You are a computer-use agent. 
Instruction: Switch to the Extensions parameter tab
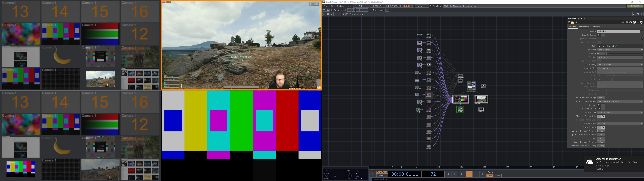coord(584,27)
